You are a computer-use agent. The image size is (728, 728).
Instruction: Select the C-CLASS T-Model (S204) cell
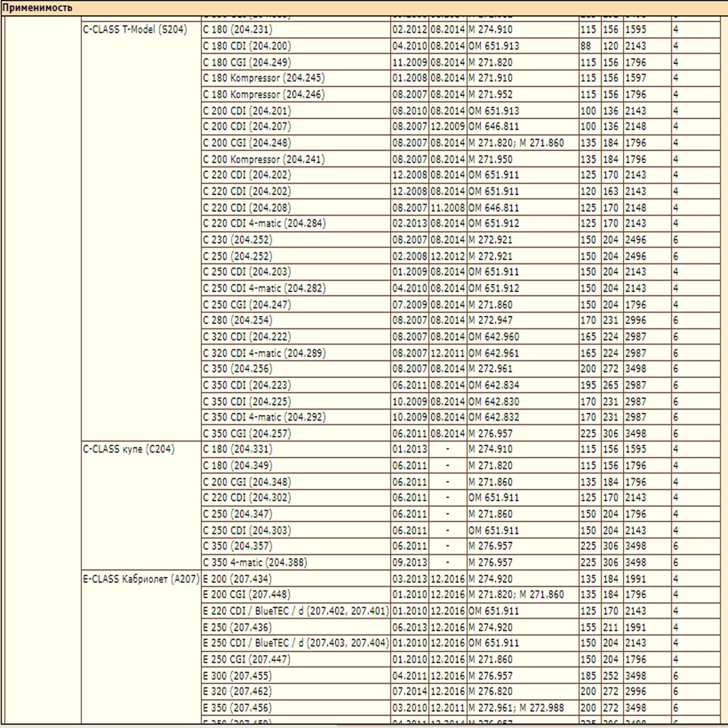pos(135,30)
